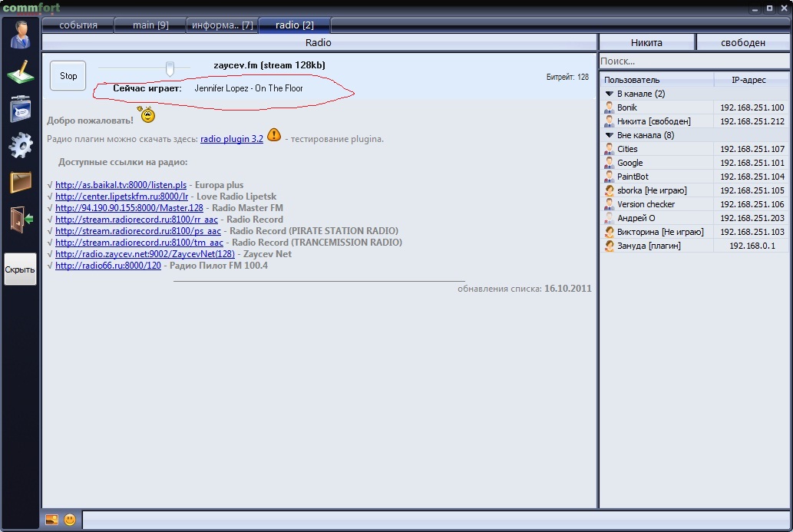The width and height of the screenshot is (793, 532).
Task: Click the brown folder sidebar icon
Action: click(x=20, y=182)
